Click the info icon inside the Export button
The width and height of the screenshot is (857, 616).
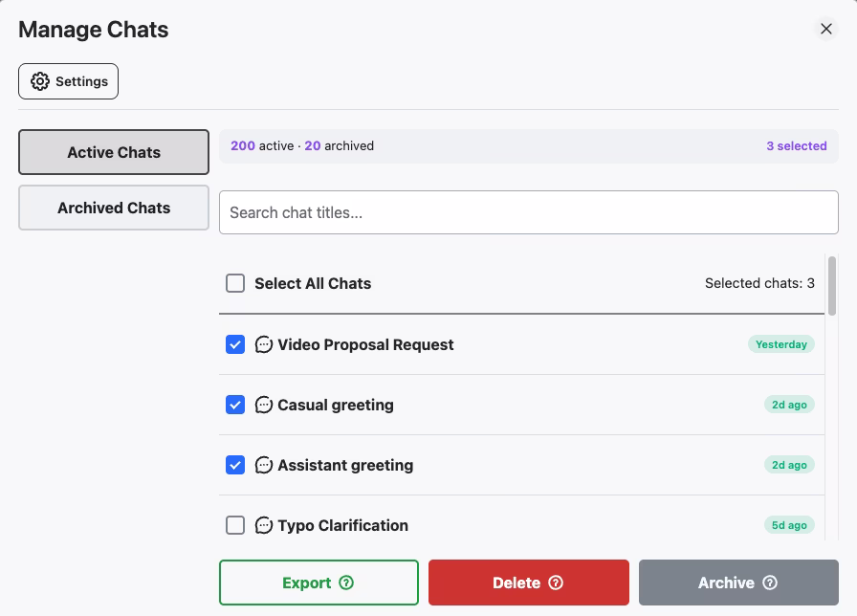[347, 582]
